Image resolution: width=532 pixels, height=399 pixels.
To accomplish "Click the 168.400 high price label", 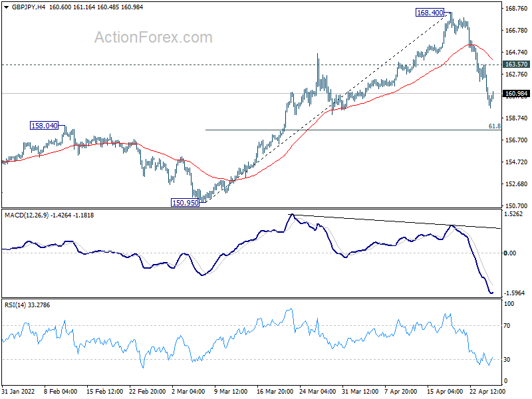I will (x=430, y=13).
